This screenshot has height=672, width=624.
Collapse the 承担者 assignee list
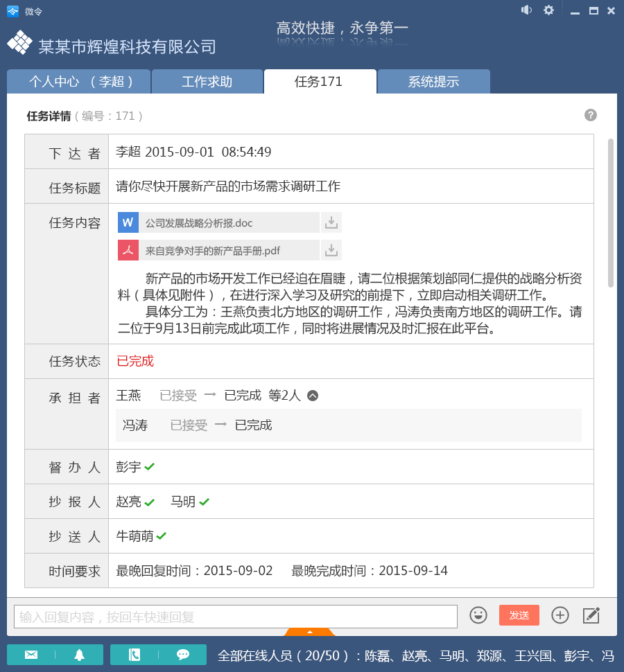(x=313, y=396)
